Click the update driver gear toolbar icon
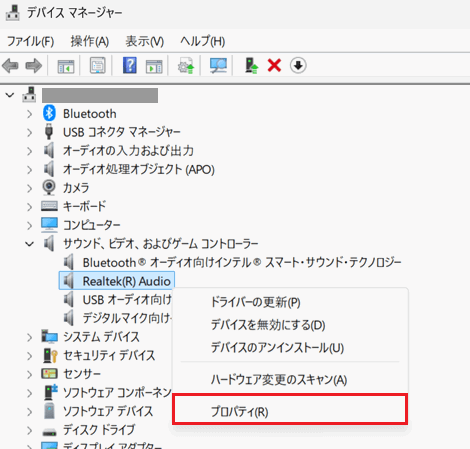Image resolution: width=470 pixels, height=449 pixels. tap(186, 65)
